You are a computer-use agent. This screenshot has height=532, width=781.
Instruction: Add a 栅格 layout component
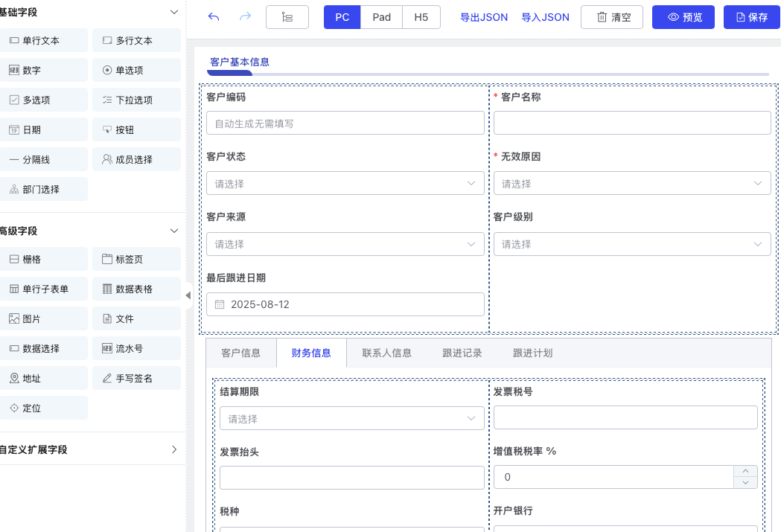(44, 259)
